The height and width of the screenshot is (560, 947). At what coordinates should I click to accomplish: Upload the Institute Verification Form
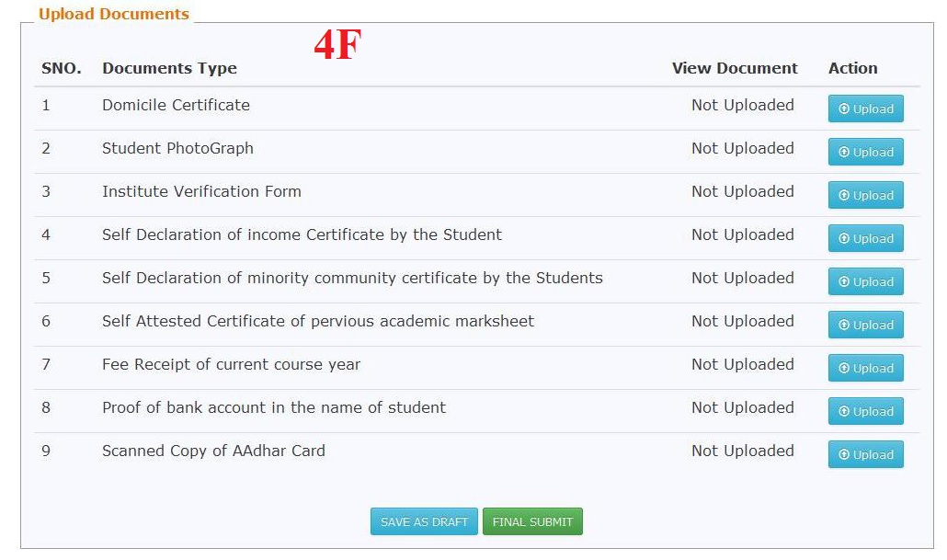click(x=865, y=195)
